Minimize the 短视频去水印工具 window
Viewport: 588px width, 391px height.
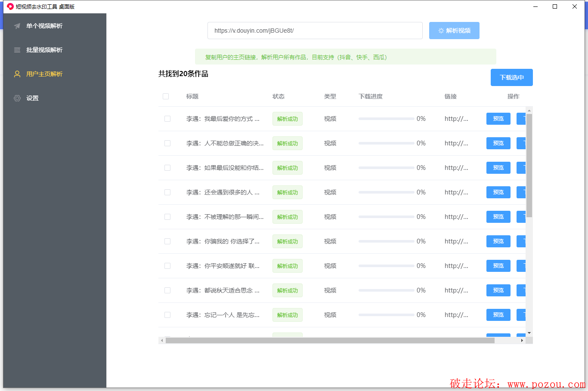pos(535,6)
